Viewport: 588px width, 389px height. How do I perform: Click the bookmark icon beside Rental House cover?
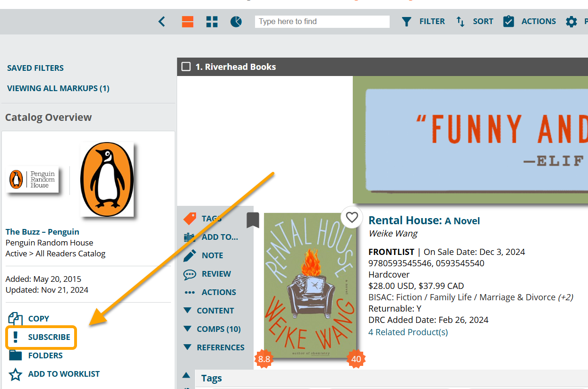(x=253, y=220)
